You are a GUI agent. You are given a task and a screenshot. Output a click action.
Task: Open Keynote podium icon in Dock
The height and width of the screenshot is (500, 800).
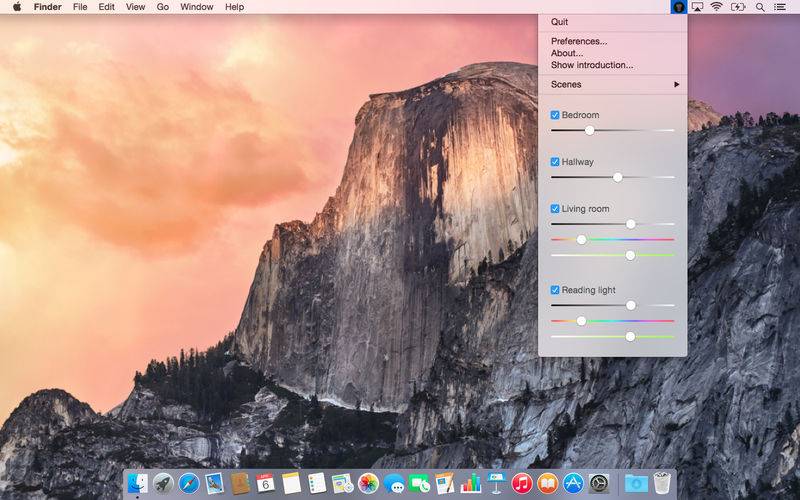496,483
